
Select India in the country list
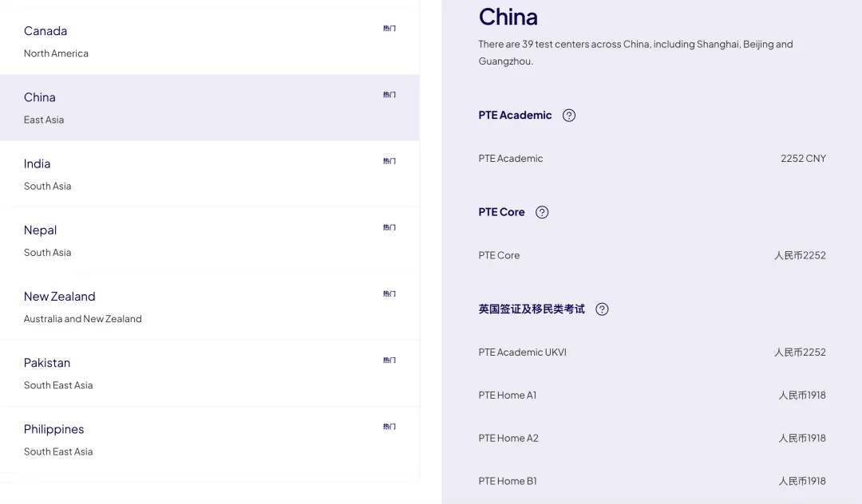[209, 174]
